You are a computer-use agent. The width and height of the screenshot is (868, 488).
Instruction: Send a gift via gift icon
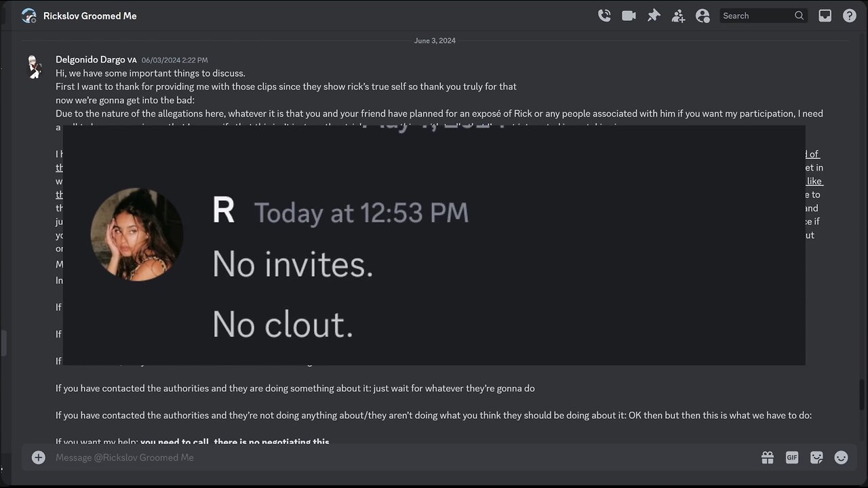click(768, 457)
